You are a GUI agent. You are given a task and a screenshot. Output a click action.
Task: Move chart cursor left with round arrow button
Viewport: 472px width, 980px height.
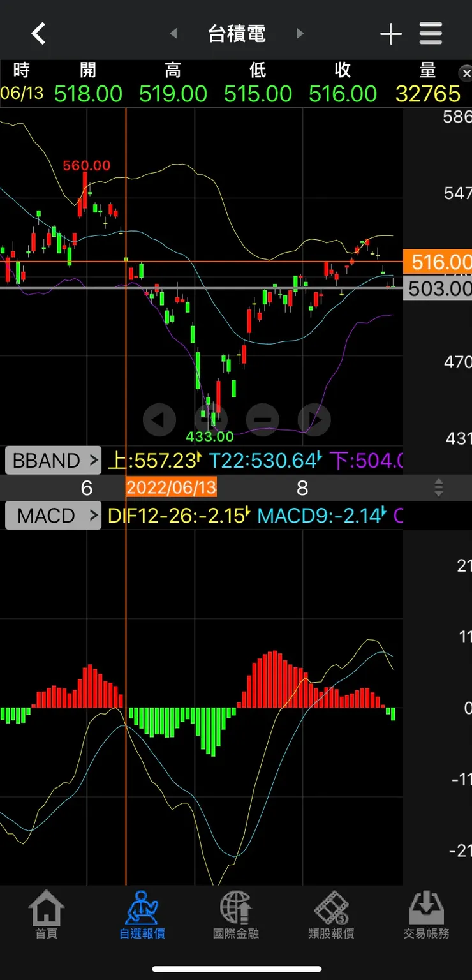[x=159, y=420]
